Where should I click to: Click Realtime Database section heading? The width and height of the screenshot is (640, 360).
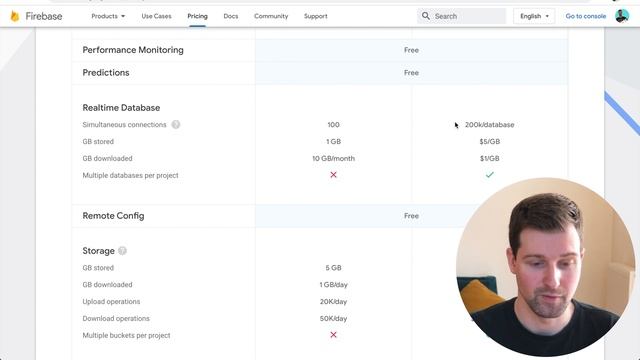[121, 108]
